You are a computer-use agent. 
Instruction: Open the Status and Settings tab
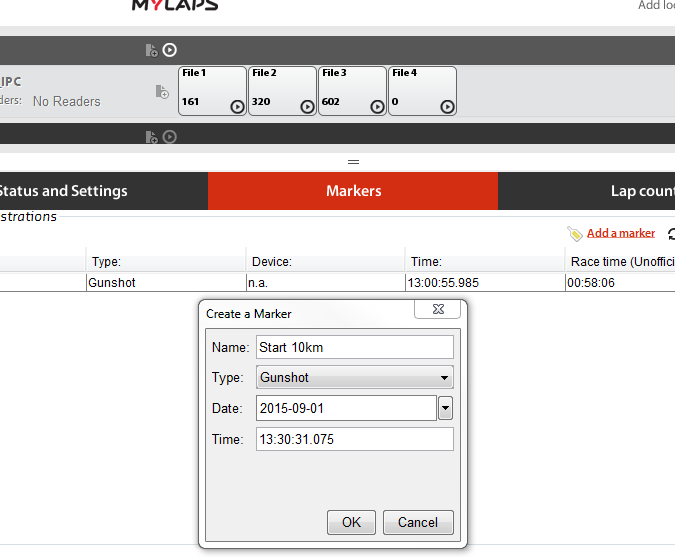pos(62,191)
